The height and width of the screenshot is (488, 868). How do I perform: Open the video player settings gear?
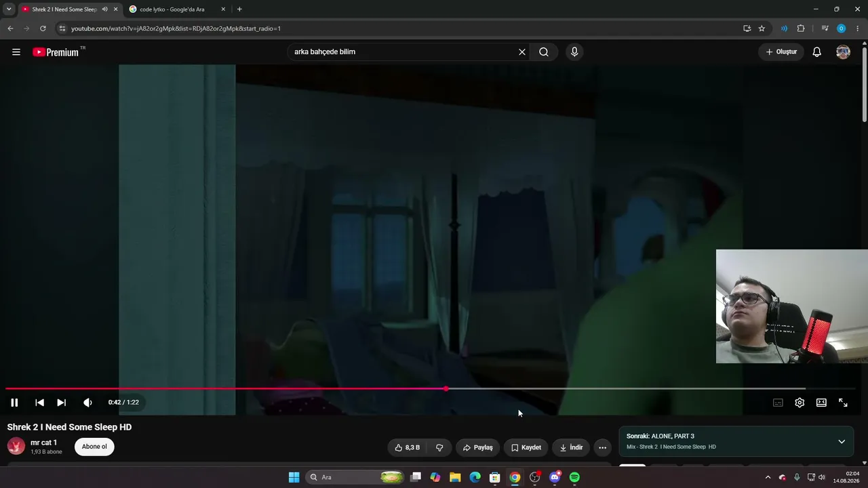click(x=800, y=403)
